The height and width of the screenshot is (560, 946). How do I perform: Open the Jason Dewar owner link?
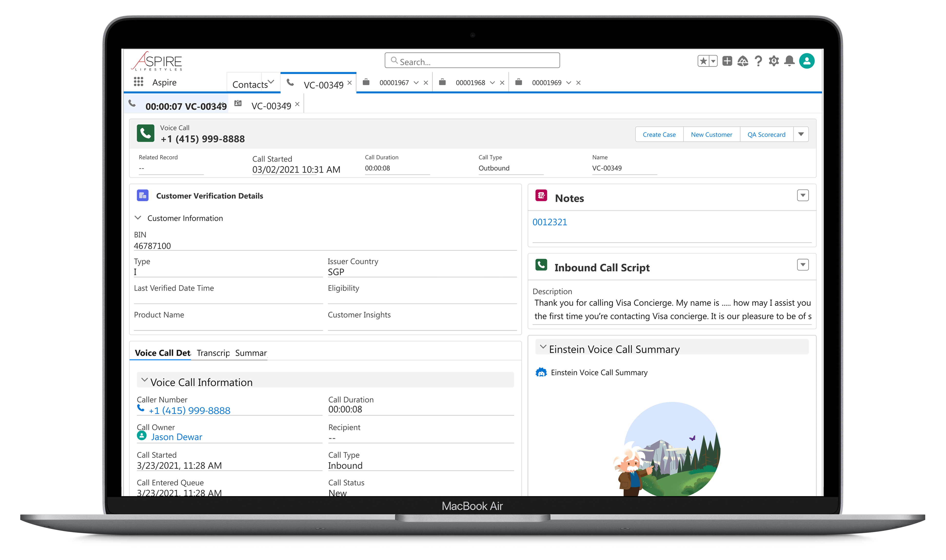tap(177, 437)
